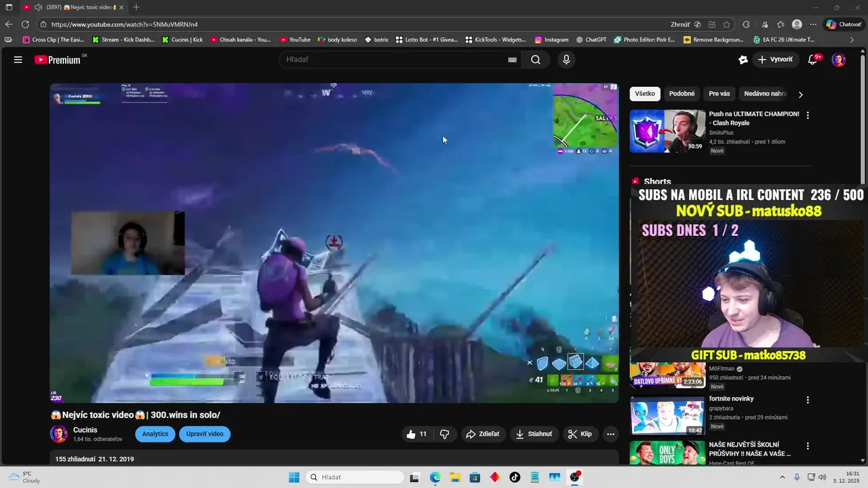Open a new browser tab
Screen dimensions: 868x488
tap(136, 7)
